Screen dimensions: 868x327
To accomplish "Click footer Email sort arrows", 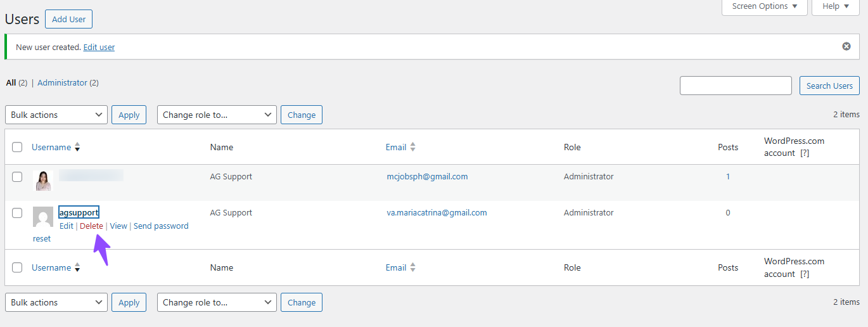I will 412,268.
